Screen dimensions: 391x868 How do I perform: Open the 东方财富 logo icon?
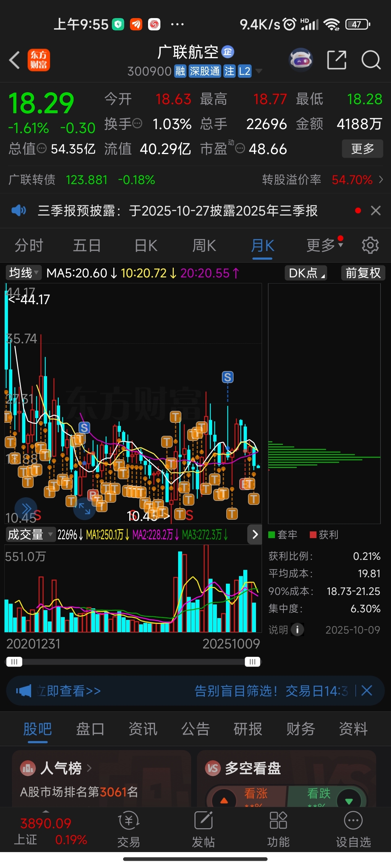tap(39, 60)
